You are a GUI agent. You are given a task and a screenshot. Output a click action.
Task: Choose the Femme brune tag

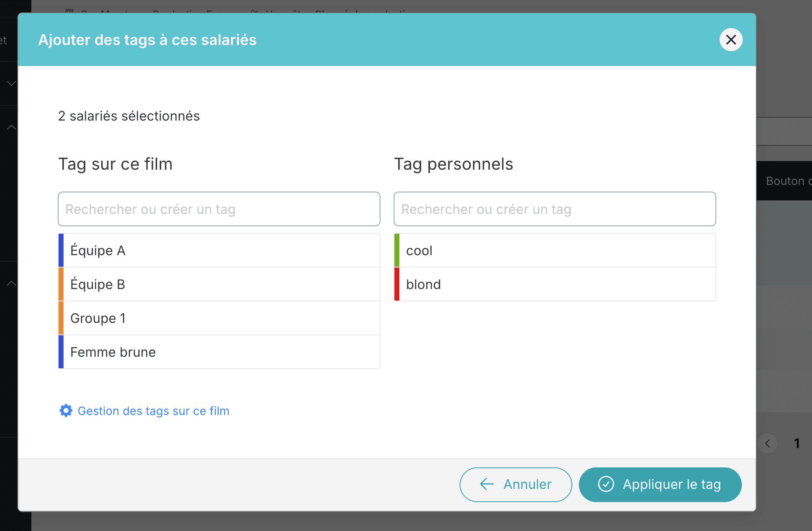tap(219, 352)
